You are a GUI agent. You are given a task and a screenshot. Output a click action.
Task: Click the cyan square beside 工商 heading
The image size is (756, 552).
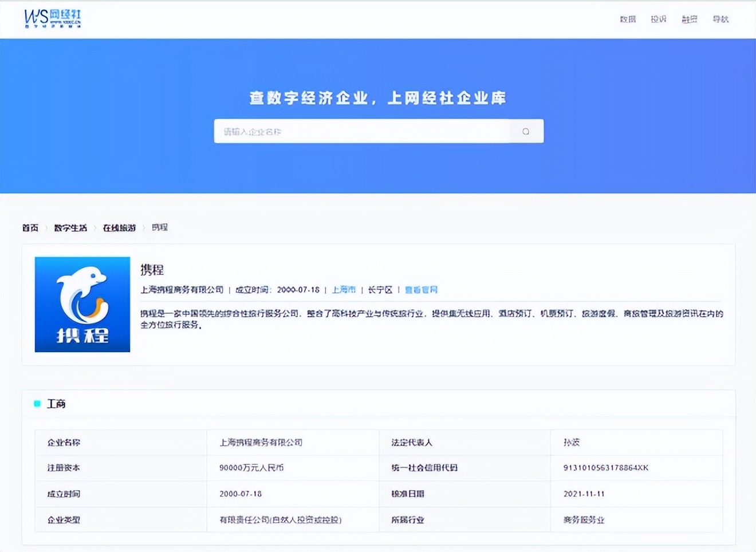[x=37, y=404]
